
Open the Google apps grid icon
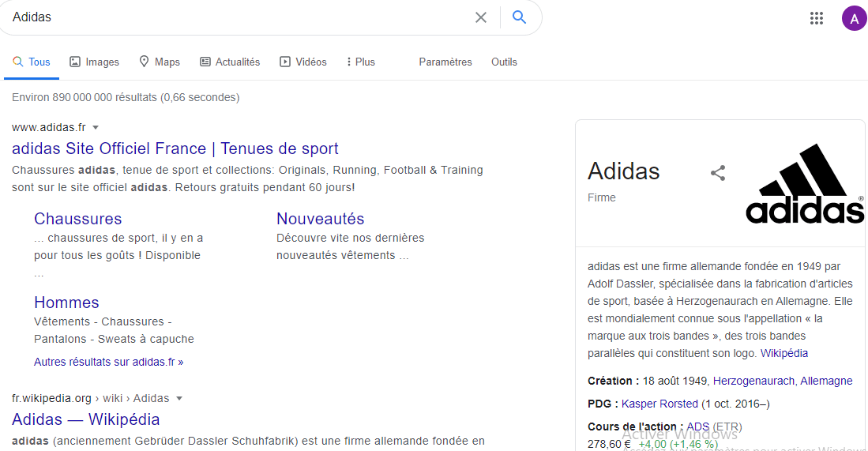pyautogui.click(x=817, y=18)
